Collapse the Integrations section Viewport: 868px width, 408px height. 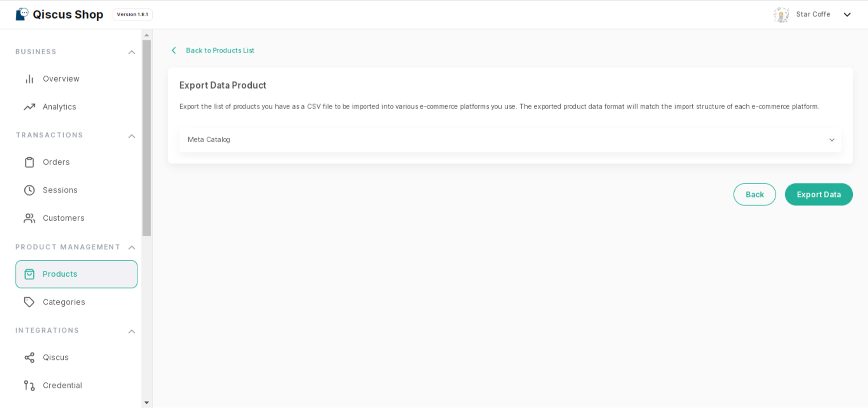click(x=132, y=332)
